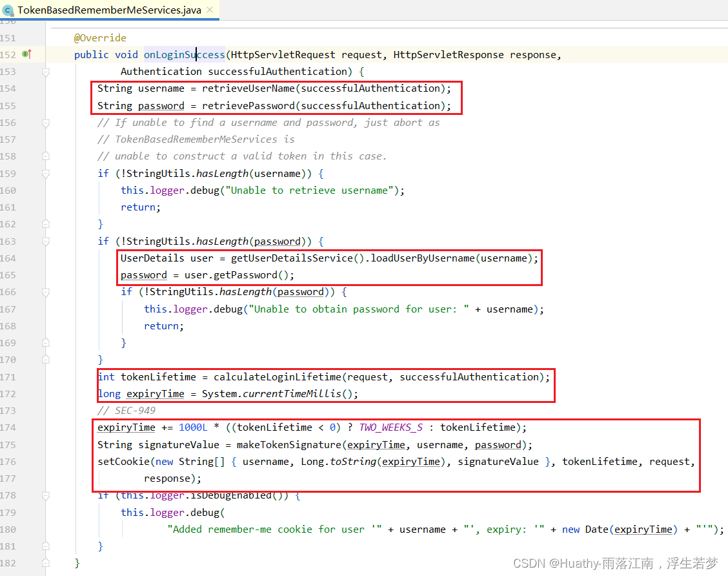Click loadUserByUsername on line 164
Screen dimensions: 728x576
[x=423, y=258]
